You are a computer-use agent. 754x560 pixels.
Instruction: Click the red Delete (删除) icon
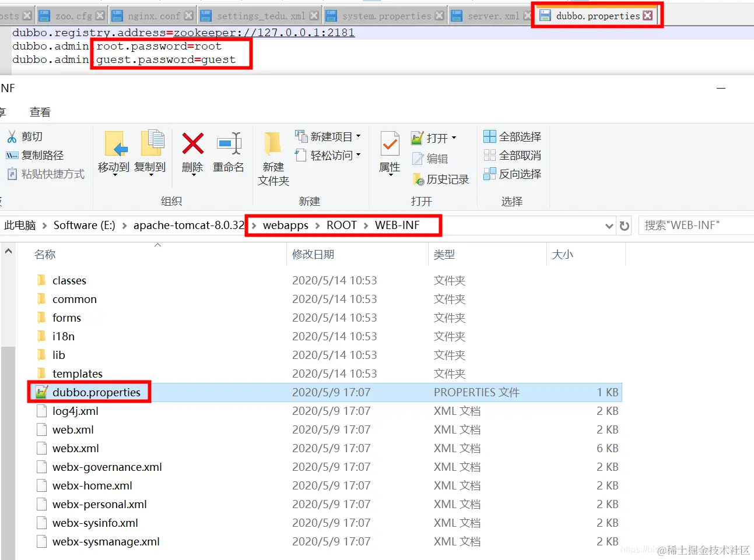192,143
